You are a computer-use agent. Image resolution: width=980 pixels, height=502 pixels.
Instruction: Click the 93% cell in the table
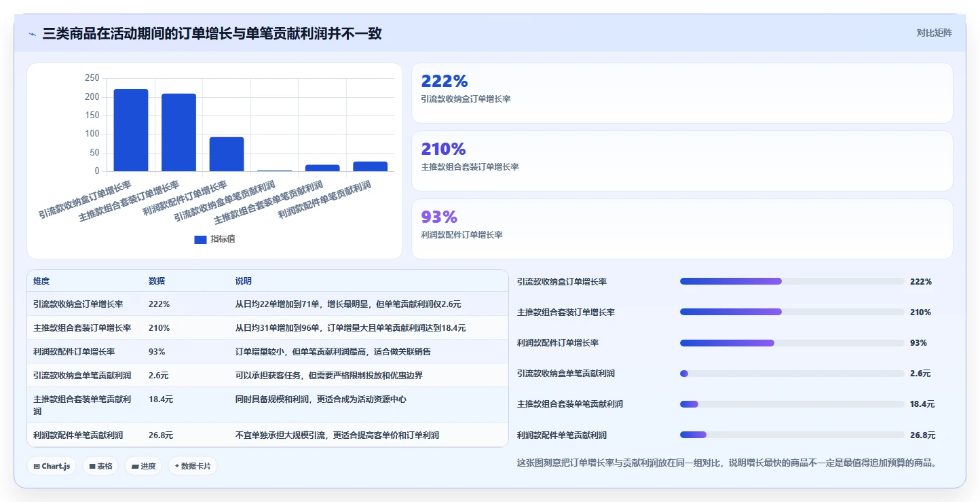tap(157, 352)
